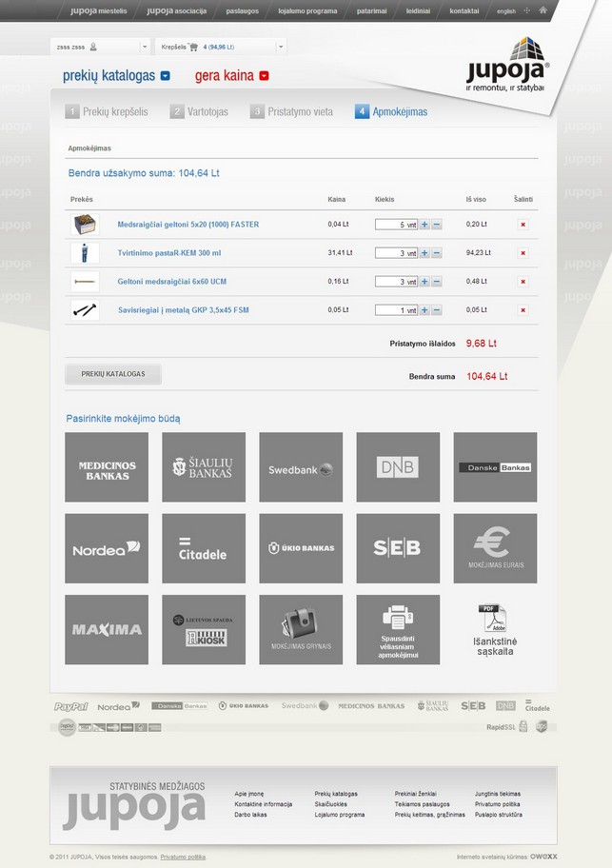Open jupoja asociacija menu
The height and width of the screenshot is (868, 612).
(176, 10)
